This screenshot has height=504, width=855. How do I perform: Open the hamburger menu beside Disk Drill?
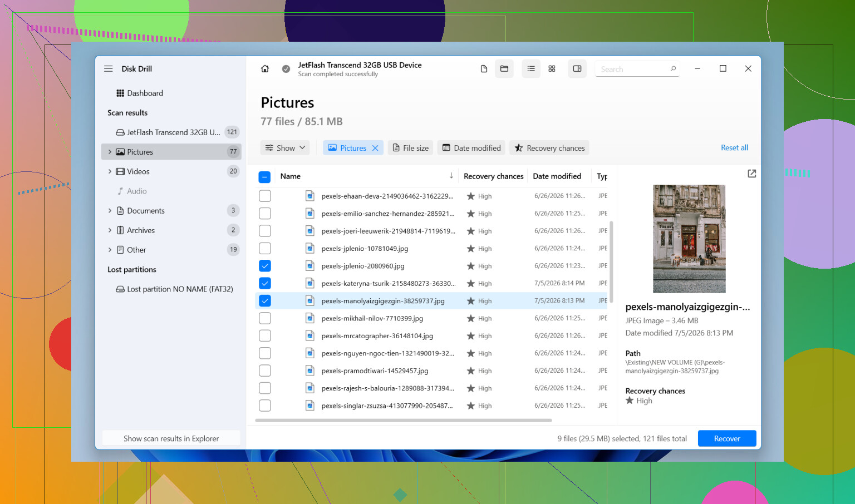tap(109, 69)
